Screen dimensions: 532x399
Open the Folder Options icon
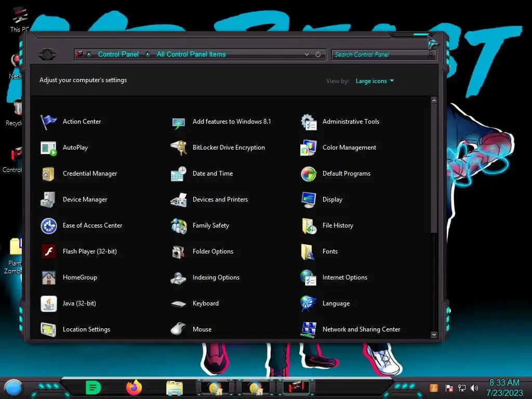coord(179,252)
